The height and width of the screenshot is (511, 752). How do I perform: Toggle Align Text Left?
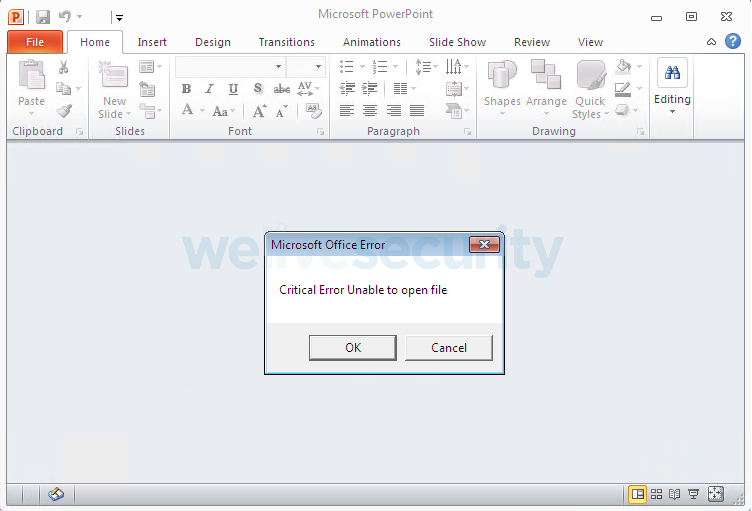[x=347, y=111]
